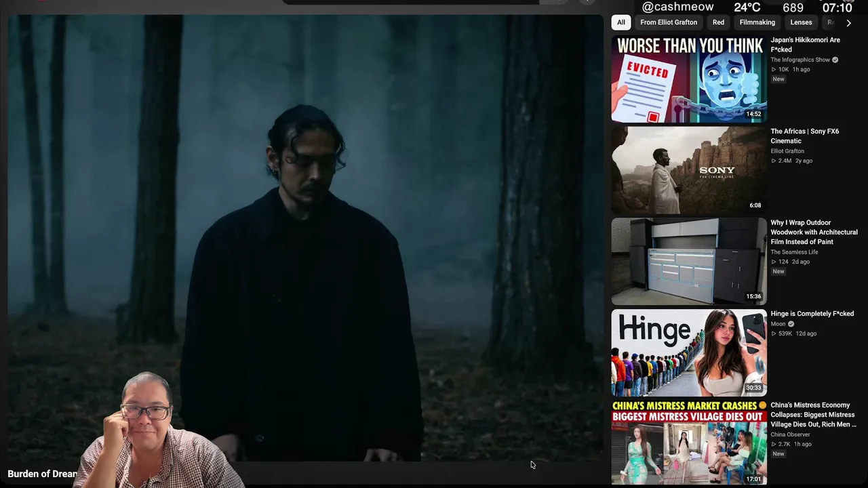
Task: Click the 30:33 duration stamp
Action: pos(754,388)
